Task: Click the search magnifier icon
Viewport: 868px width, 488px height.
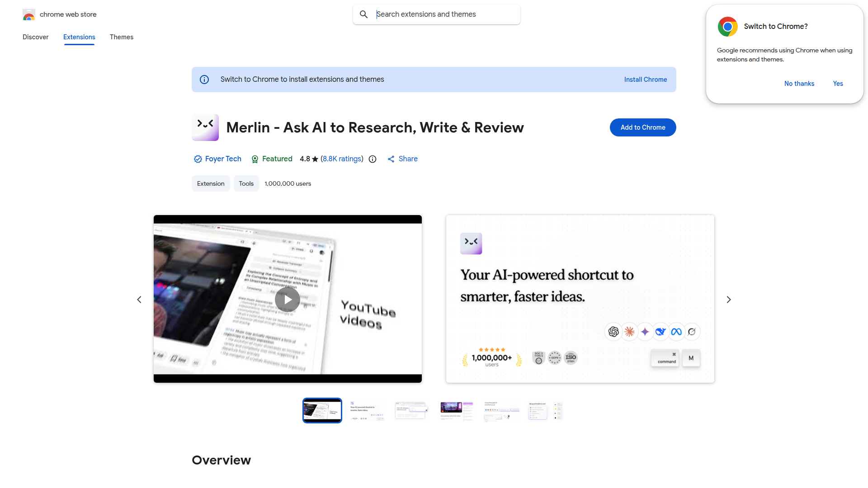Action: tap(363, 14)
